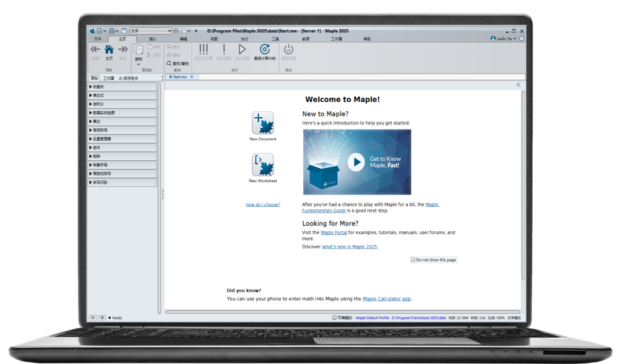
Task: Click the document vertical scrollbar
Action: click(523, 185)
